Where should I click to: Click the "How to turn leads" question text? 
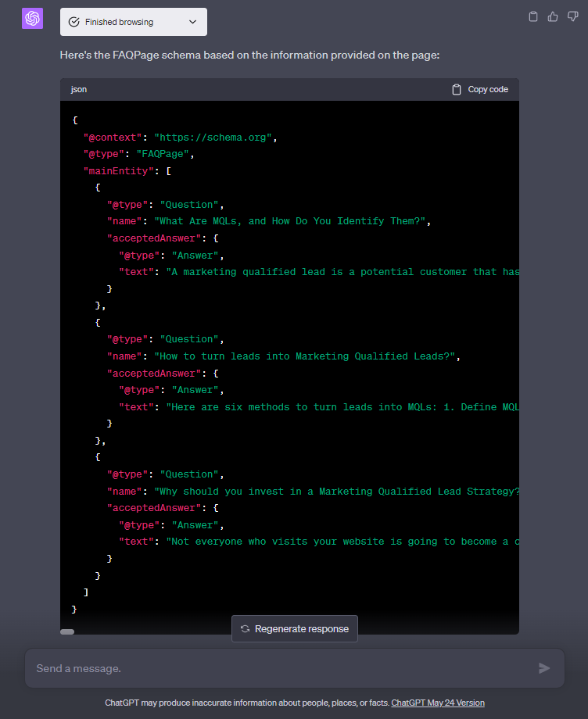pyautogui.click(x=307, y=356)
